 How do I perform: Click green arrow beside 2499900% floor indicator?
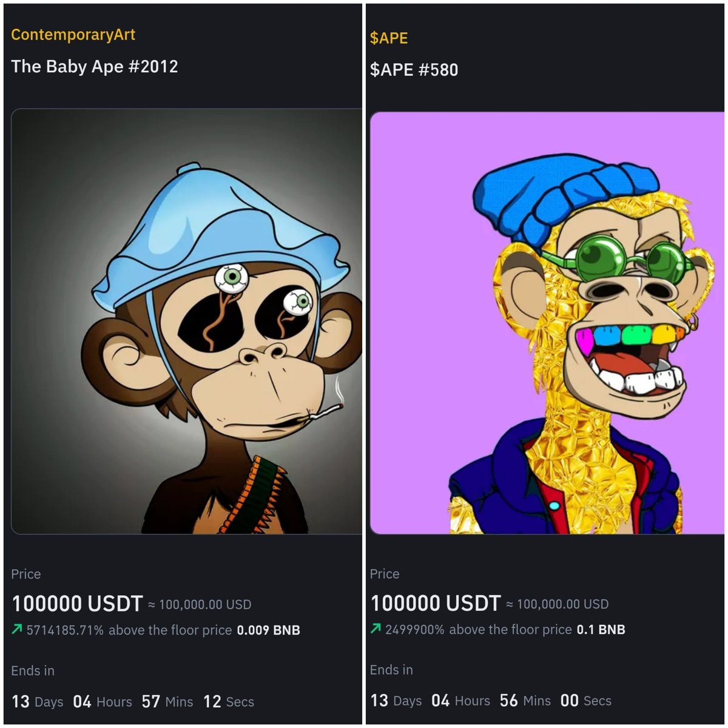pos(376,629)
